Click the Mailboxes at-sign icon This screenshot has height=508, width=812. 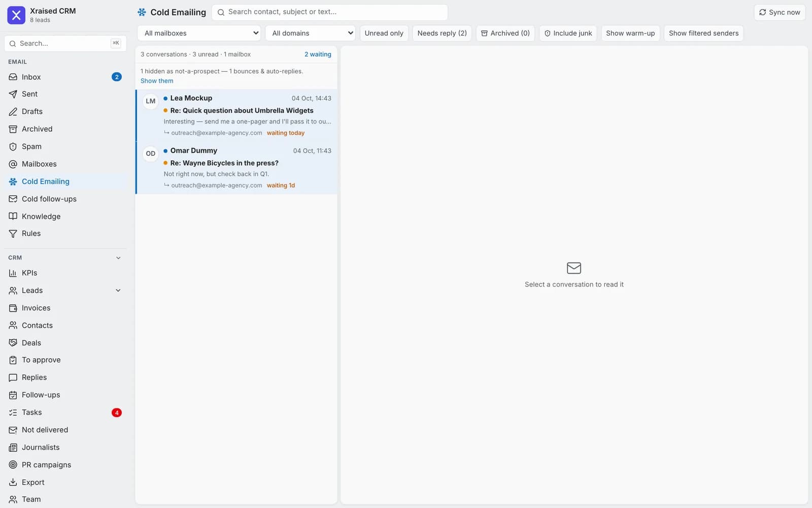tap(13, 164)
